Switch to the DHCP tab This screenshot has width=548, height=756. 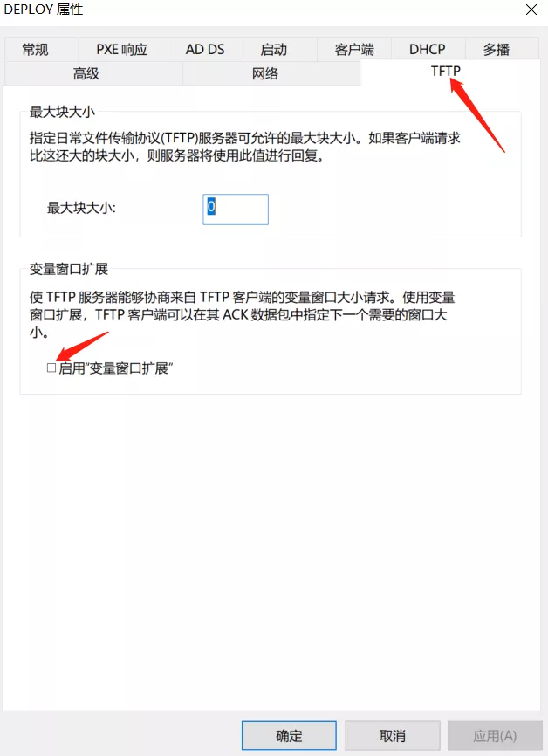(428, 50)
